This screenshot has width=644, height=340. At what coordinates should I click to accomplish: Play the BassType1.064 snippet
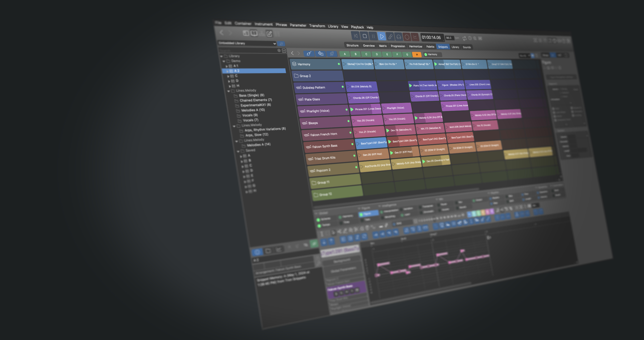point(390,142)
